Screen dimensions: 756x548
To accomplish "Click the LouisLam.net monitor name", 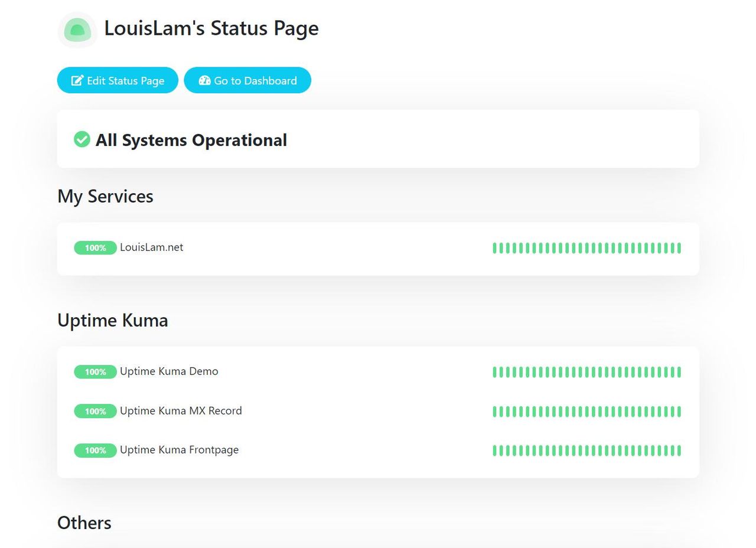I will (151, 247).
